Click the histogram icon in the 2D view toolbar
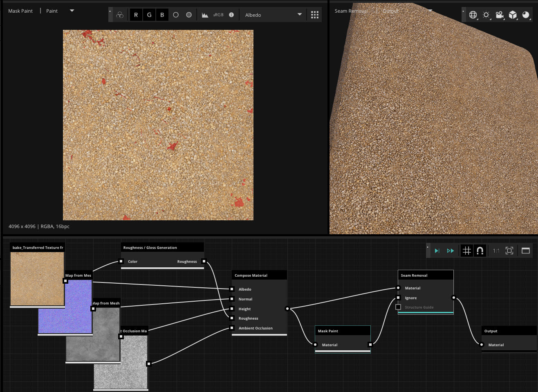The width and height of the screenshot is (538, 392). (x=204, y=14)
